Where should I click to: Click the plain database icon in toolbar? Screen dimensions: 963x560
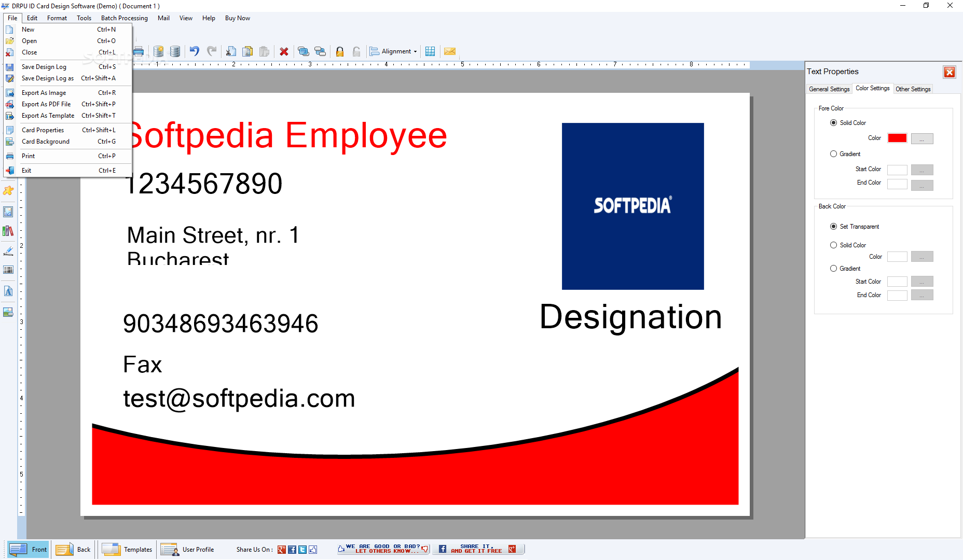coord(175,51)
